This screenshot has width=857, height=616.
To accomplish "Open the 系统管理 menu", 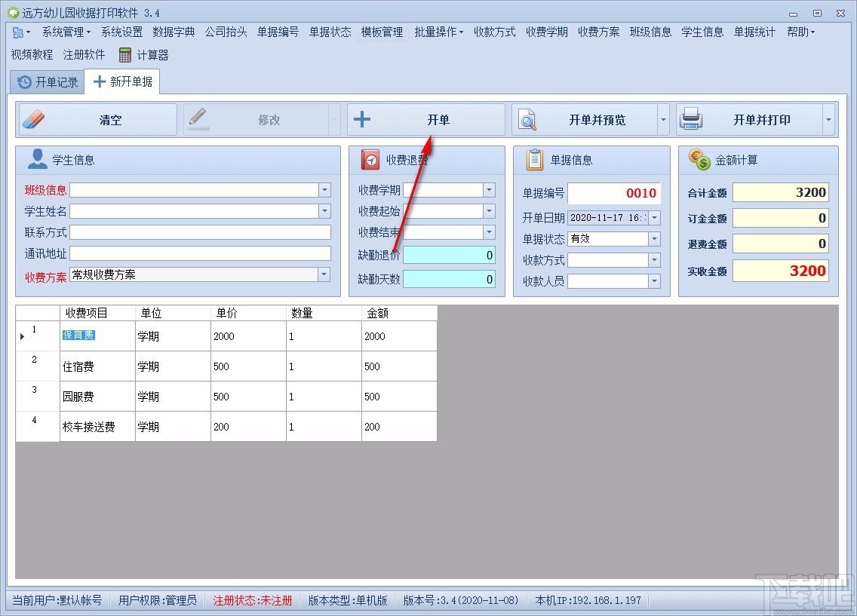I will pos(66,32).
